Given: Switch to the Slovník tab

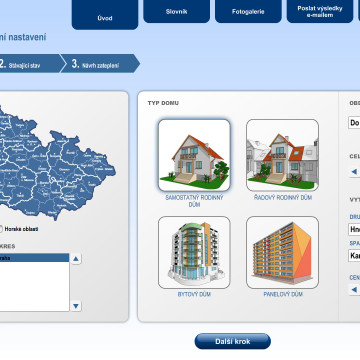Looking at the screenshot, I should (177, 11).
